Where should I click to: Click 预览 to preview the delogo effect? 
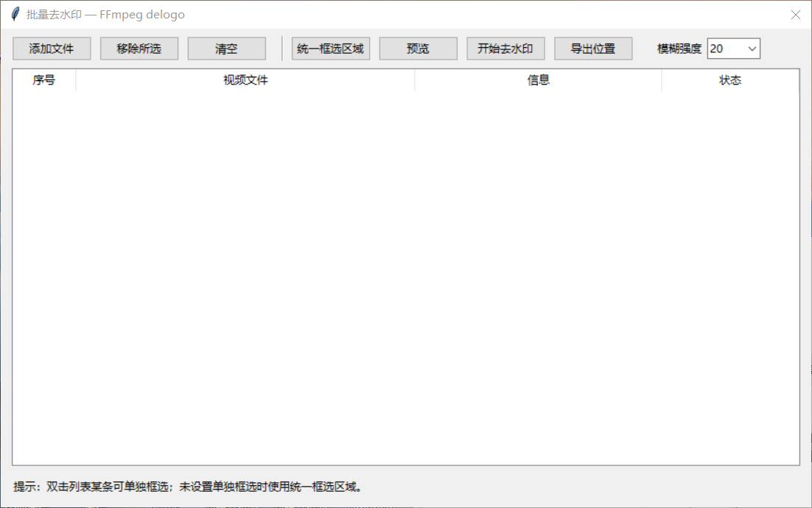tap(418, 49)
